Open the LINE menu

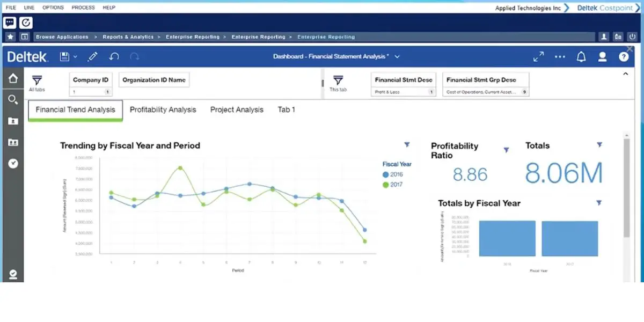pos(30,8)
